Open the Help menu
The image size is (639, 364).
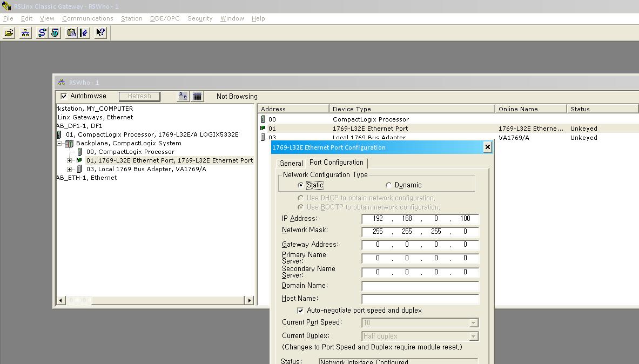point(258,18)
